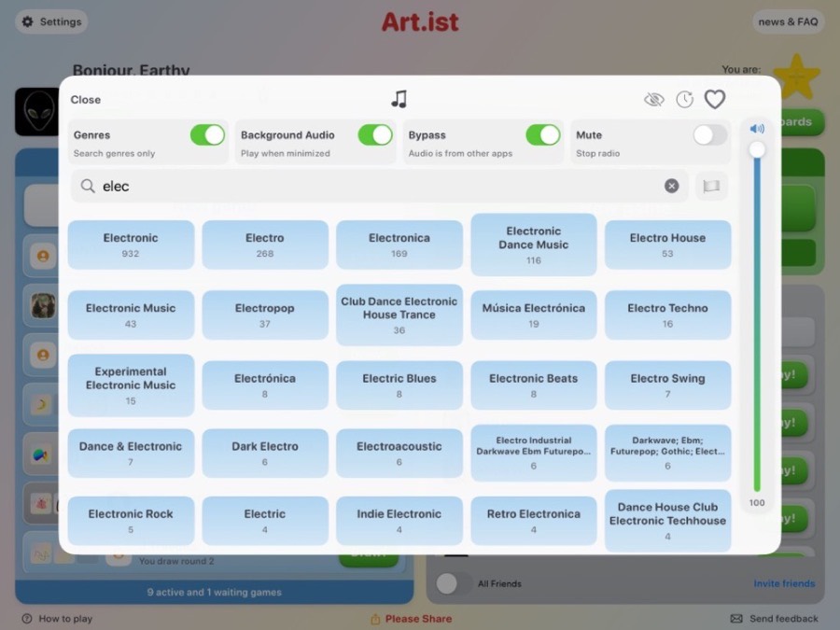Open favorites with the heart icon
Viewport: 840px width, 630px height.
tap(715, 99)
